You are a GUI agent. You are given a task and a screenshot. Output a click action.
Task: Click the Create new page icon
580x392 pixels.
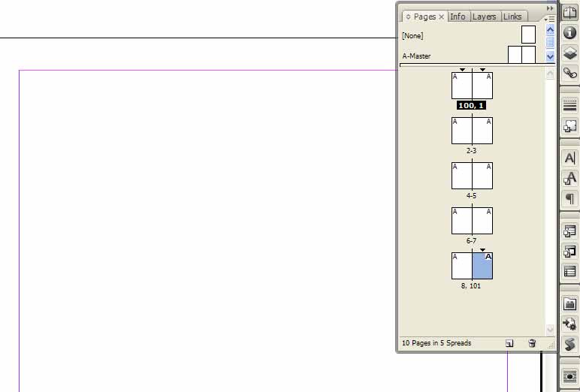(509, 343)
